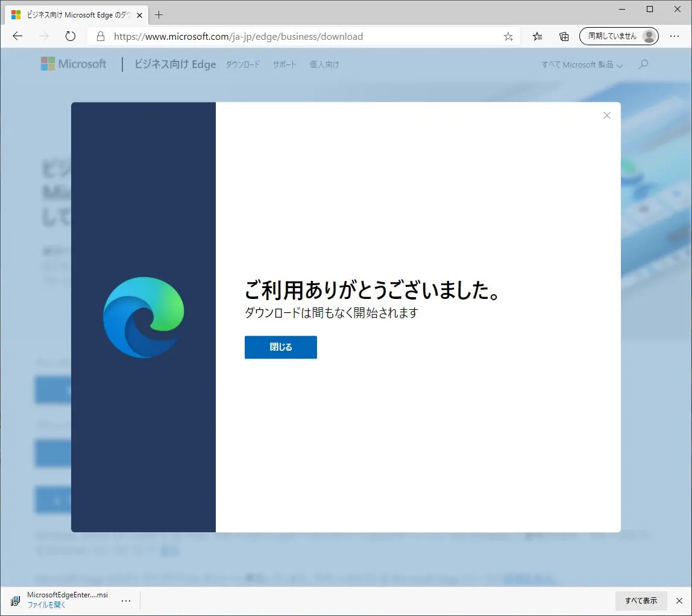
Task: Reload the page with refresh icon
Action: (x=70, y=36)
